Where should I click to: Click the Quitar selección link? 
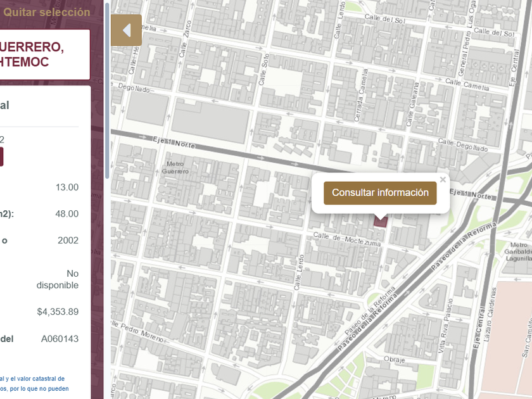point(47,12)
